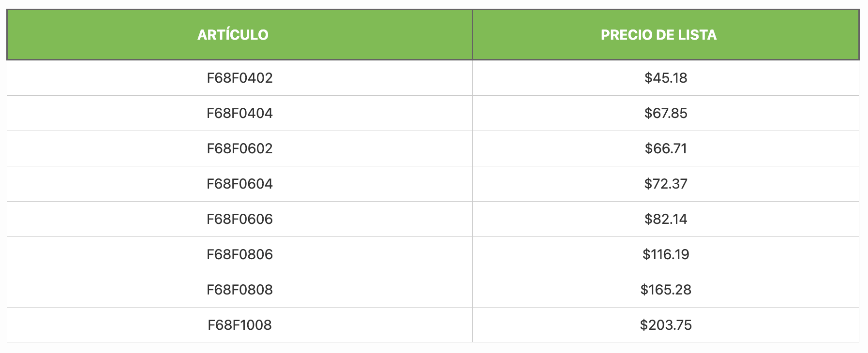The image size is (868, 353).
Task: Click the $67.85 price cell
Action: pyautogui.click(x=666, y=113)
